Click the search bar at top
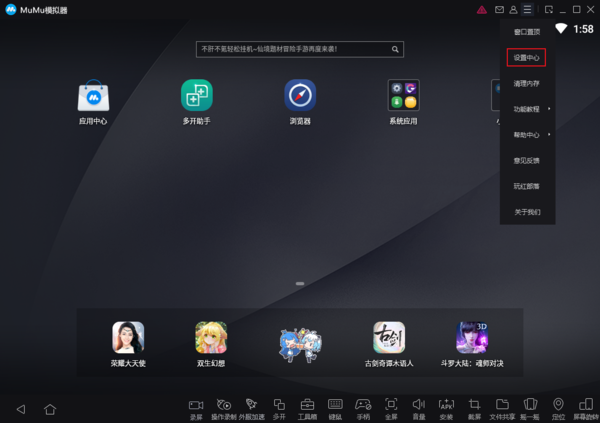Viewport: 600px width, 423px height. coord(300,48)
